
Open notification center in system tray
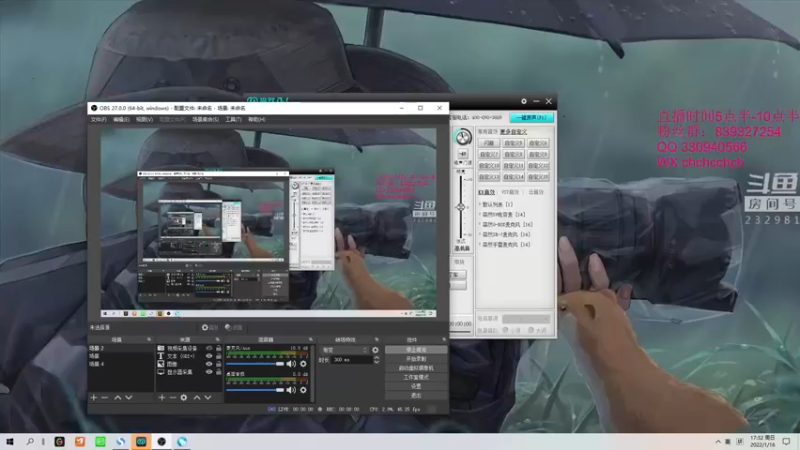[x=786, y=441]
